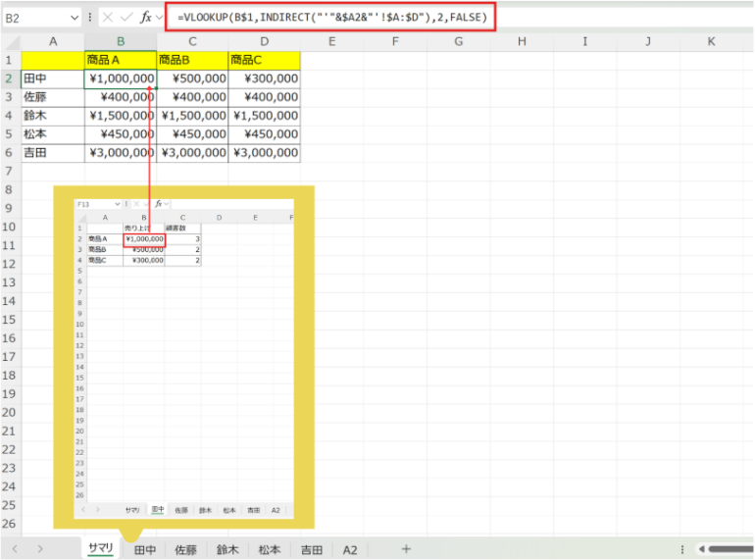Open the chevron dropdown next to fx
Image resolution: width=755 pixels, height=560 pixels.
pyautogui.click(x=160, y=18)
